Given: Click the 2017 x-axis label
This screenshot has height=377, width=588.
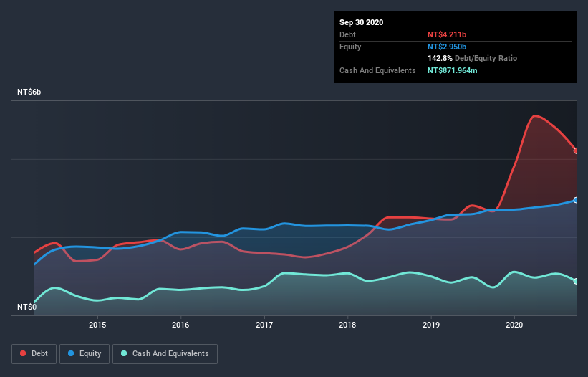Looking at the screenshot, I should click(264, 325).
